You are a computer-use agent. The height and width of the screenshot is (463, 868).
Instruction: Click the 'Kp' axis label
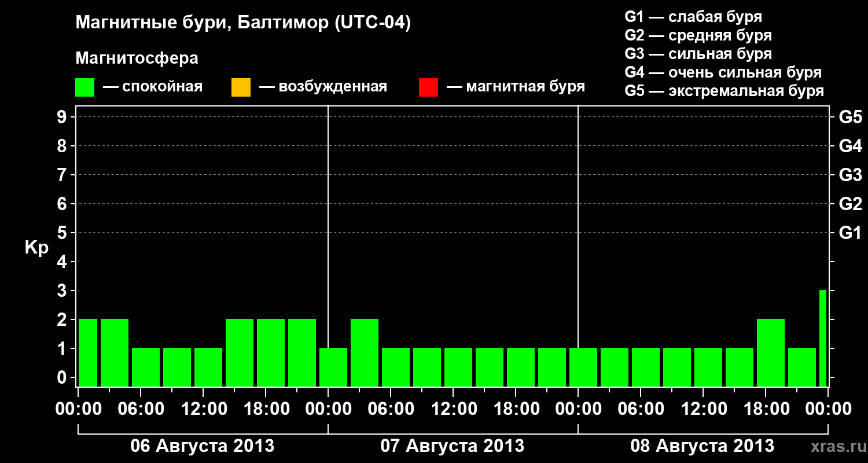pyautogui.click(x=36, y=248)
